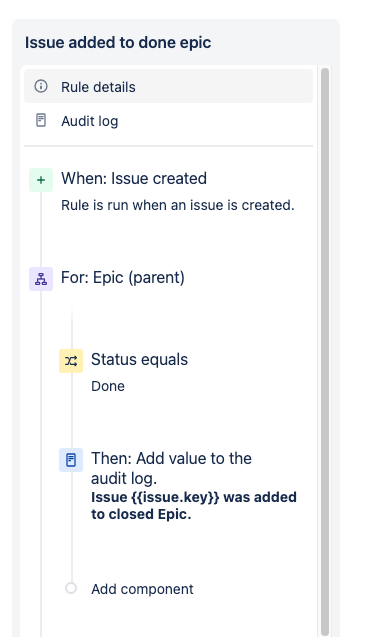
Task: Select the For: Epic (parent) branch
Action: click(123, 277)
